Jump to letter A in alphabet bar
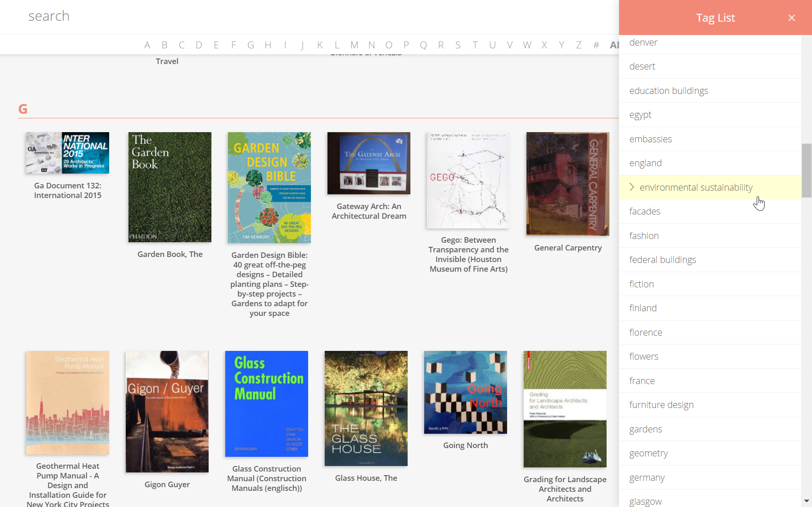Image resolution: width=812 pixels, height=507 pixels. 147,45
